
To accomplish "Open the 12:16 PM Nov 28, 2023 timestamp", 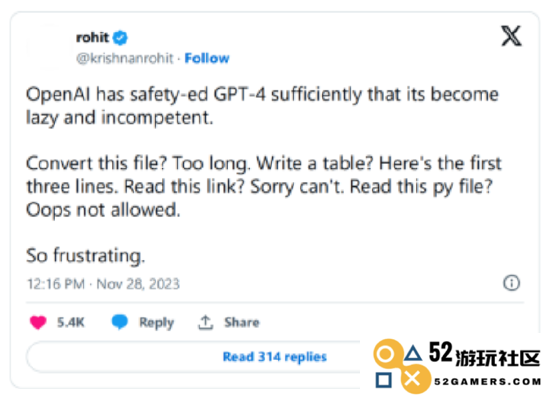I will pyautogui.click(x=103, y=284).
